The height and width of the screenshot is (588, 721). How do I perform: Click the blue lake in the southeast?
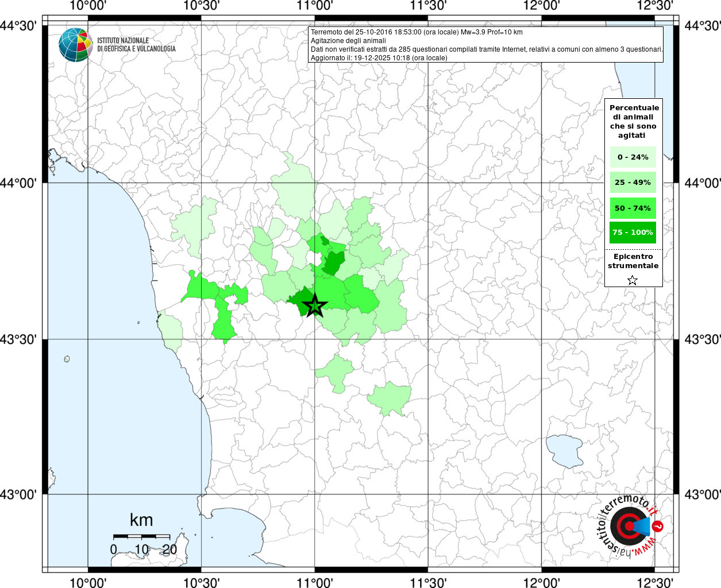tap(564, 450)
